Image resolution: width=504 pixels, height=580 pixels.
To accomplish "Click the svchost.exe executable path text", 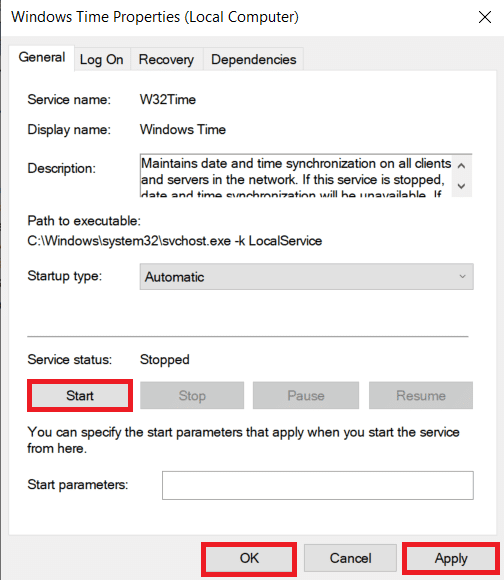I will point(175,241).
